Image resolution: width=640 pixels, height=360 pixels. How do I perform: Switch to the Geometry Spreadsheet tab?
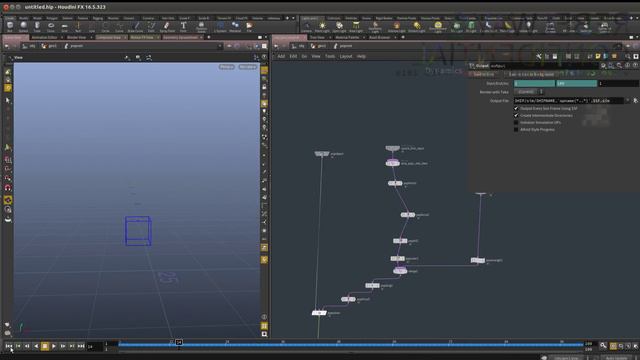coord(180,37)
